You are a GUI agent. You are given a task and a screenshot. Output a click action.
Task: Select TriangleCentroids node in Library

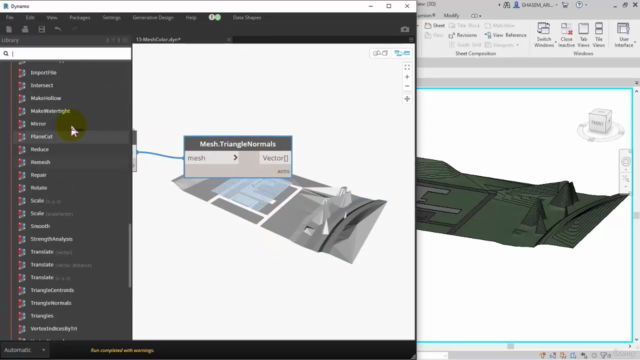[52, 290]
